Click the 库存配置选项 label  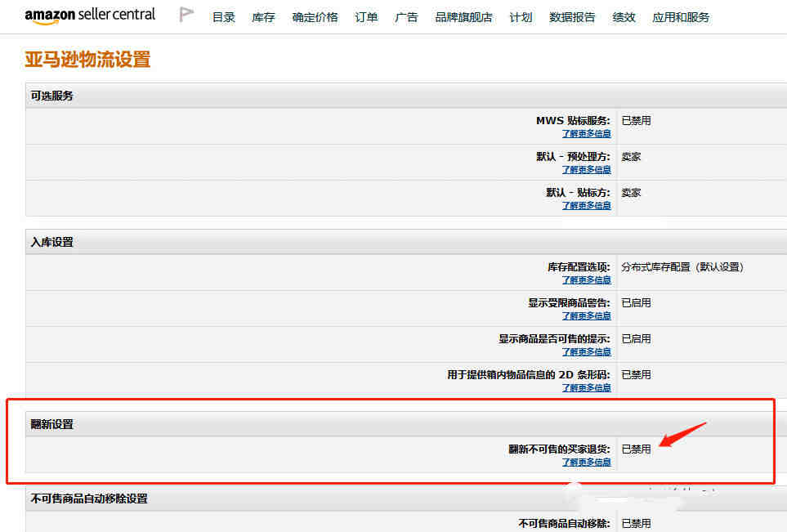579,267
